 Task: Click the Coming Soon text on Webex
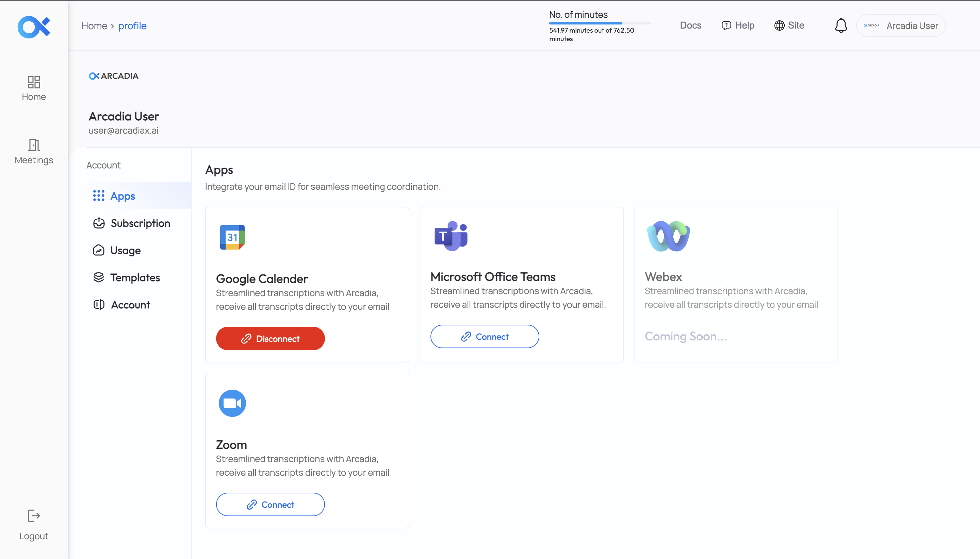(686, 336)
